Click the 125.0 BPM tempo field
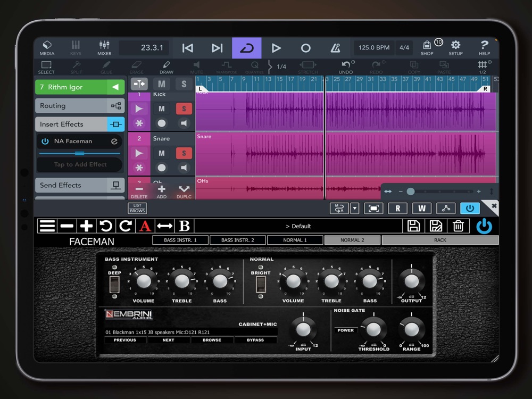Image resolution: width=532 pixels, height=399 pixels. pyautogui.click(x=374, y=47)
